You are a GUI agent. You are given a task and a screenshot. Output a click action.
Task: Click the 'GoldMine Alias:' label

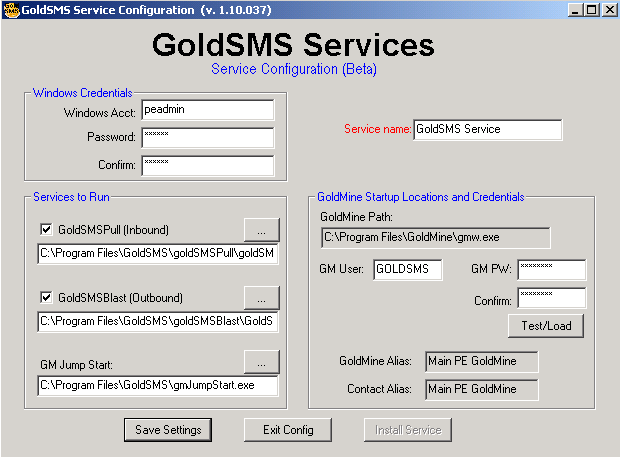[375, 361]
